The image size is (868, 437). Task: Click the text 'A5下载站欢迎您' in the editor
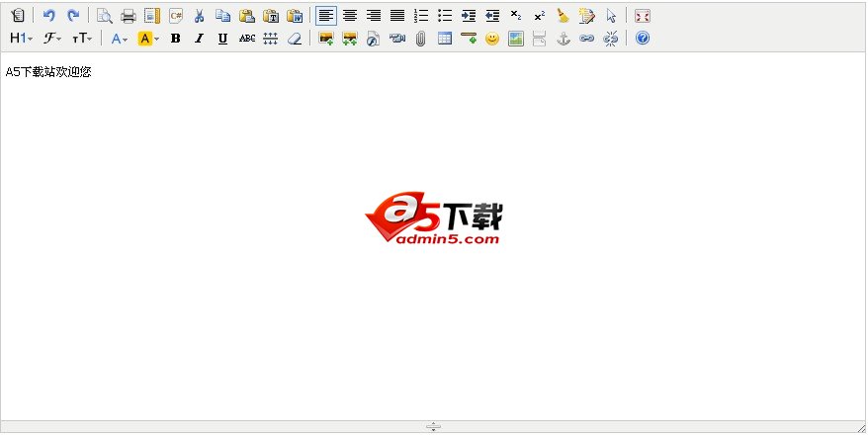[x=48, y=72]
